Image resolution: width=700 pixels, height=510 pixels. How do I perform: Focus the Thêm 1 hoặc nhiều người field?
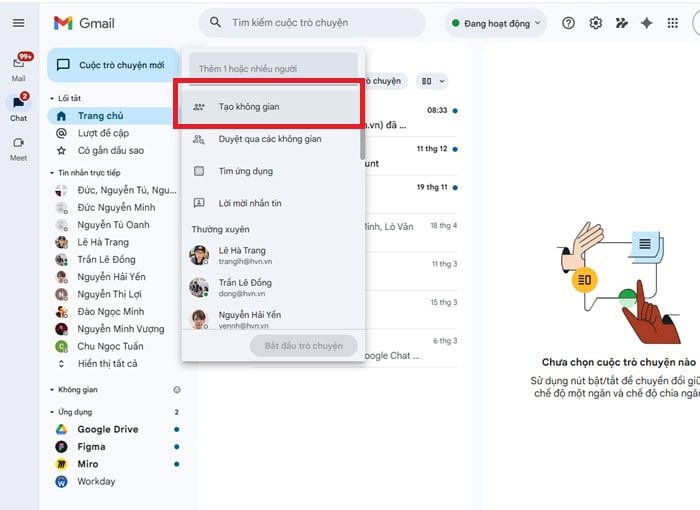pos(272,69)
